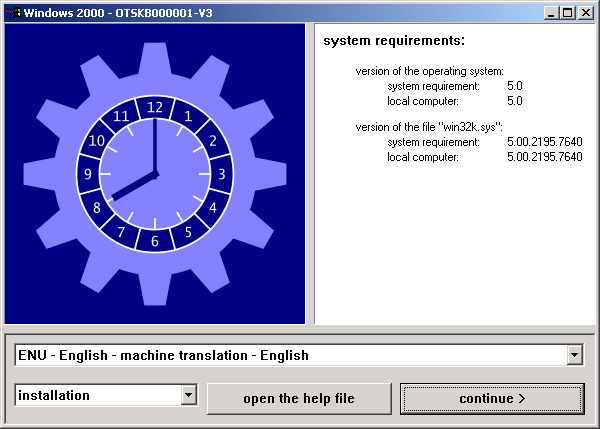
Task: Click file local computer value 5.00.2195.7640
Action: [545, 157]
